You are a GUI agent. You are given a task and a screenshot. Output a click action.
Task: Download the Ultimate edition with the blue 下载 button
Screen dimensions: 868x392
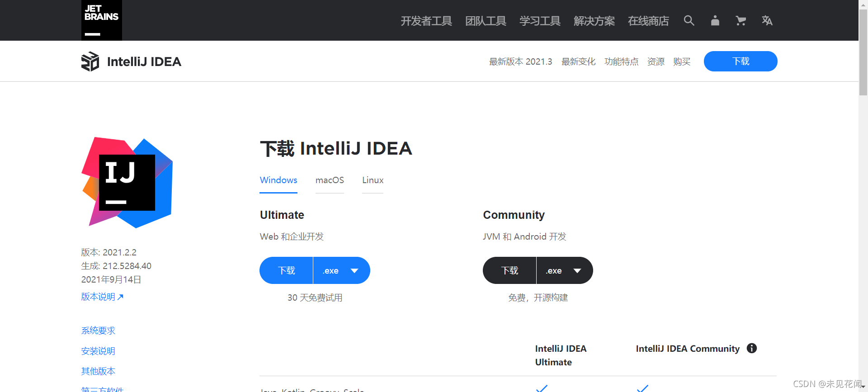[286, 270]
